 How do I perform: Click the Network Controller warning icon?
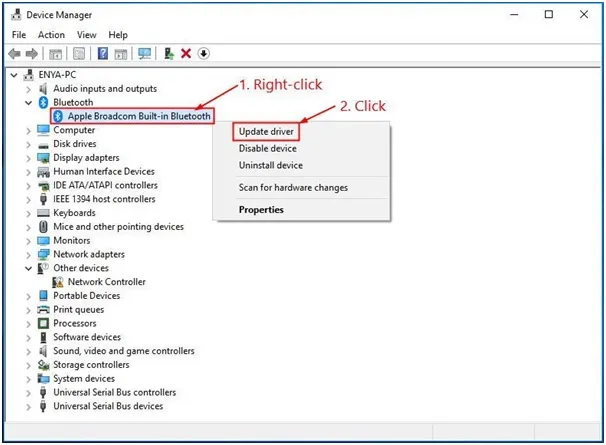(x=58, y=282)
